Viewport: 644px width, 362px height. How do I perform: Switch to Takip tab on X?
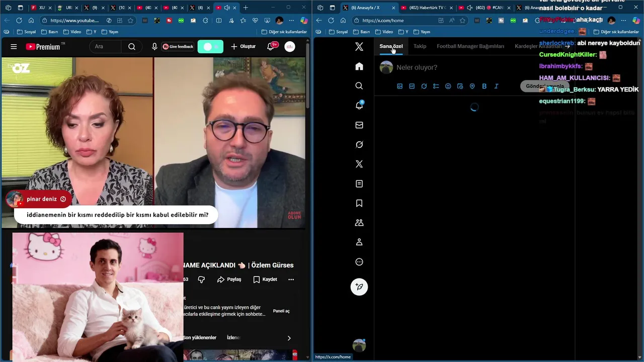point(420,46)
